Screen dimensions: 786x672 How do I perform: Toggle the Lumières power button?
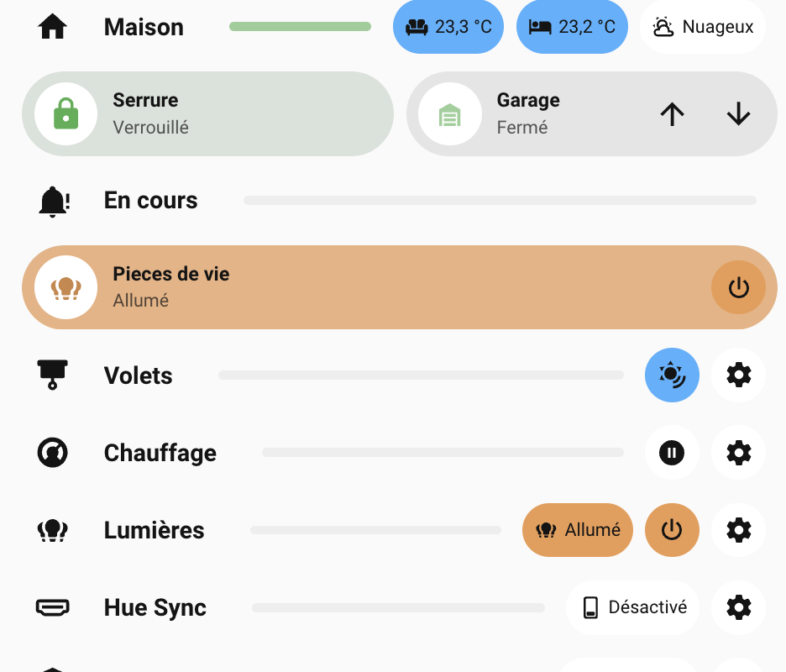coord(672,530)
